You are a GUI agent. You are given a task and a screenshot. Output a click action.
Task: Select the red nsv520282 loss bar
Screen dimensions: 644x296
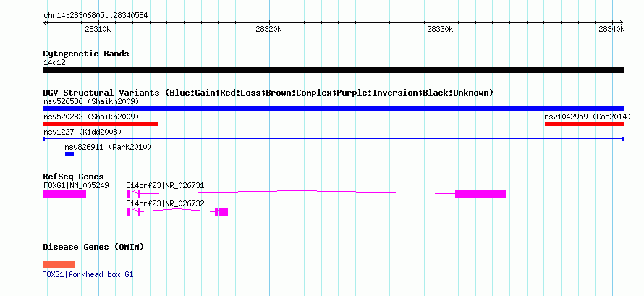click(x=101, y=124)
